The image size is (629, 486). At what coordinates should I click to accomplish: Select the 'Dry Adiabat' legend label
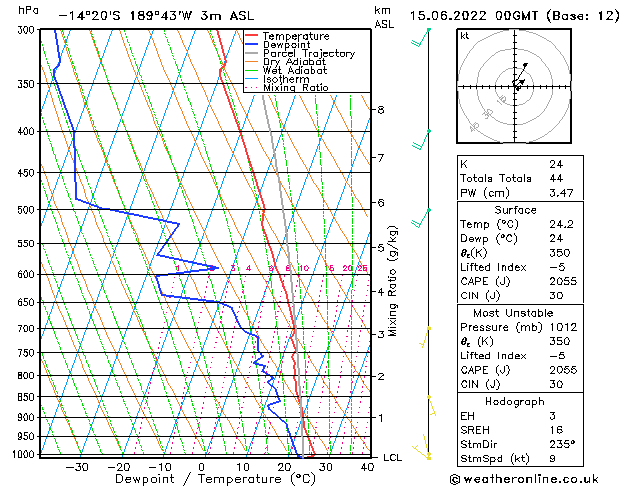click(294, 62)
